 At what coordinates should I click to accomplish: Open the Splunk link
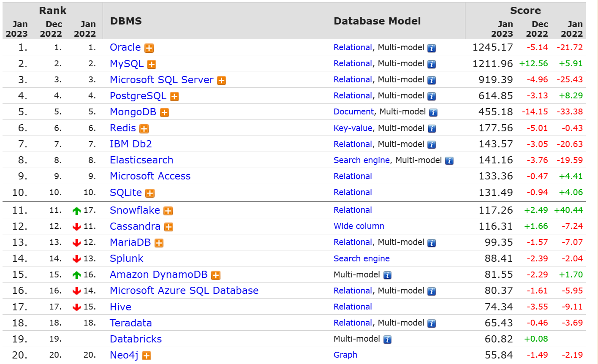tap(127, 258)
